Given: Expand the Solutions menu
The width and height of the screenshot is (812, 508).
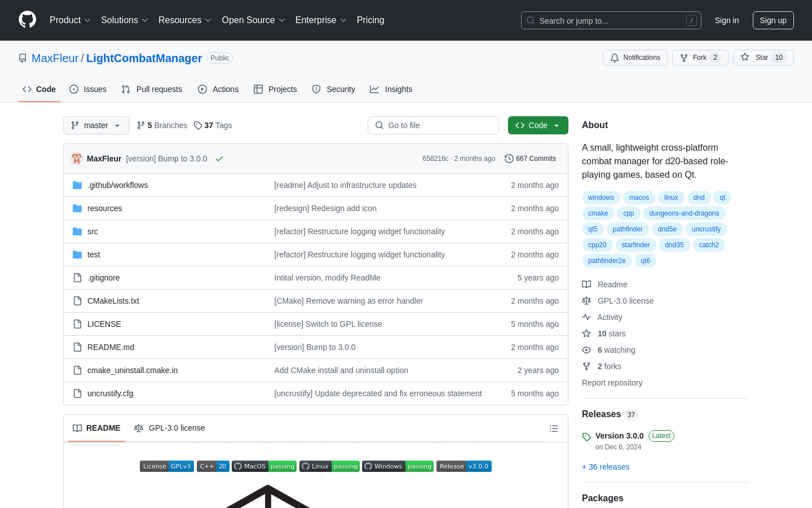Looking at the screenshot, I should tap(125, 20).
